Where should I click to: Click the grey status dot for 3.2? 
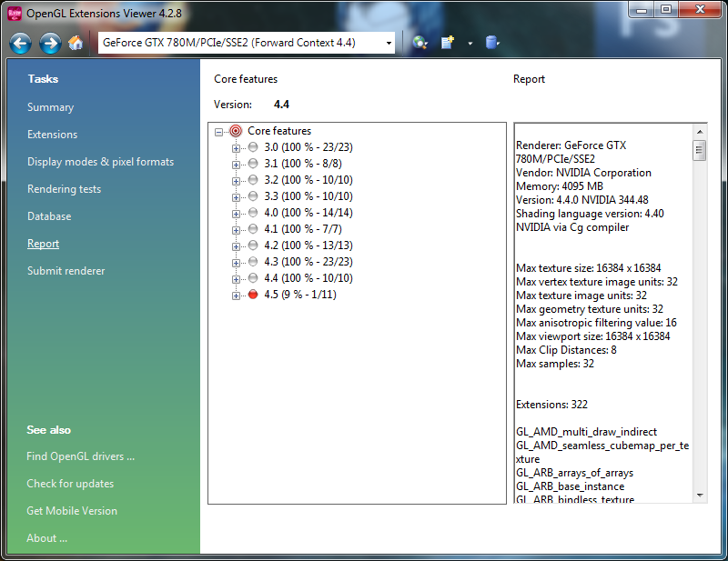(x=253, y=180)
